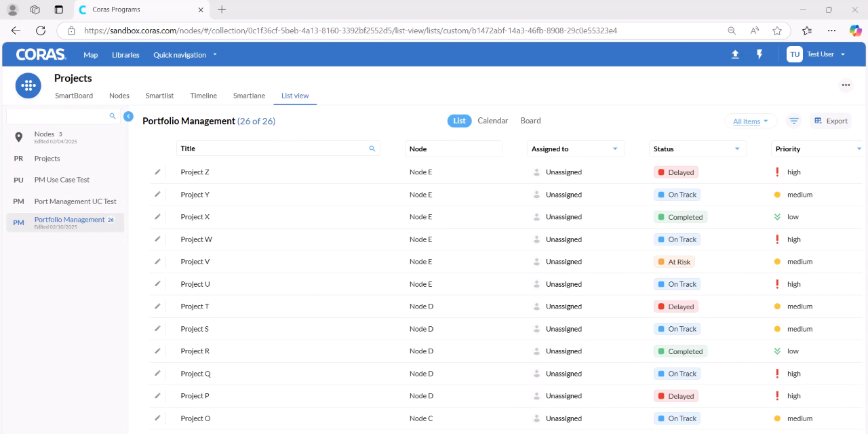Select the List view tab
The image size is (868, 434).
point(295,96)
